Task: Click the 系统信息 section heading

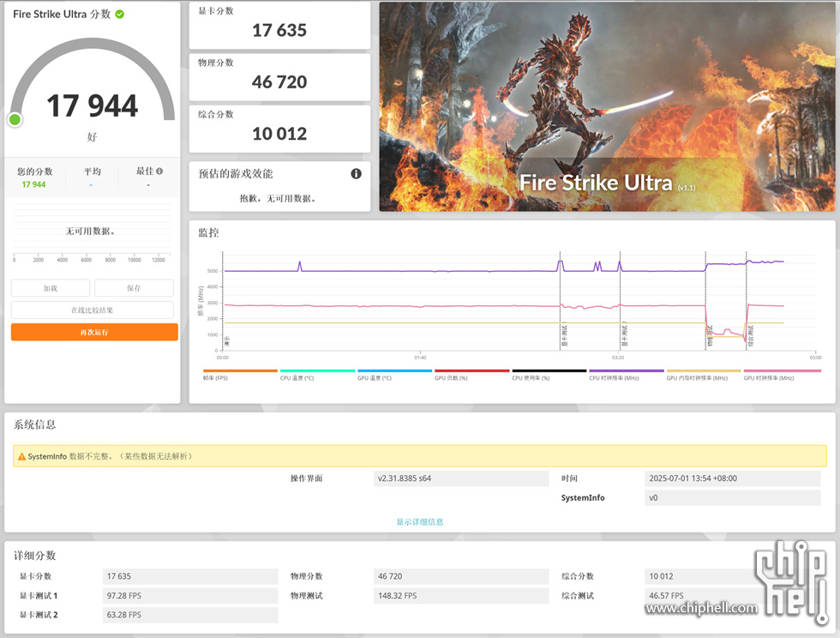Action: click(x=35, y=425)
